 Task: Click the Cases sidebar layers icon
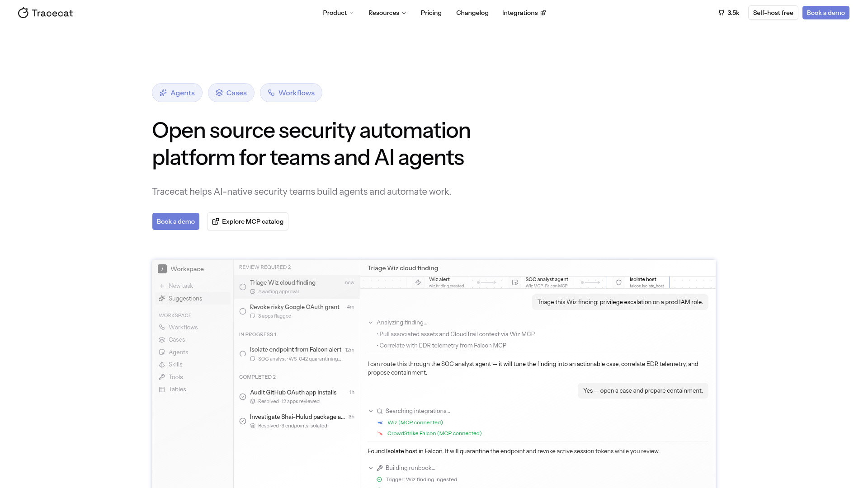click(x=162, y=340)
